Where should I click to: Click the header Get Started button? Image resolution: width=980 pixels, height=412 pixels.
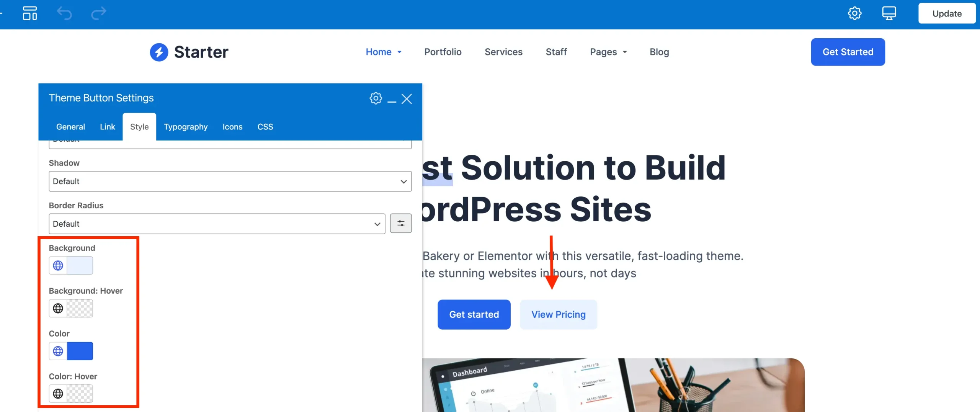(x=848, y=52)
